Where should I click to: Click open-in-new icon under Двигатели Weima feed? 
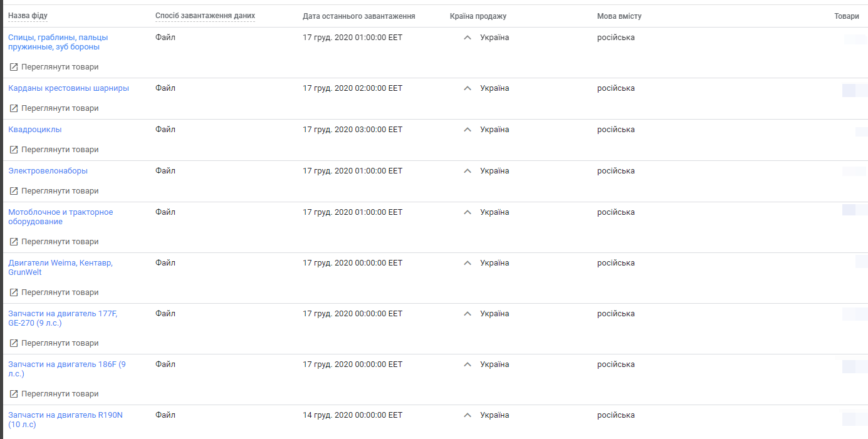(x=13, y=292)
